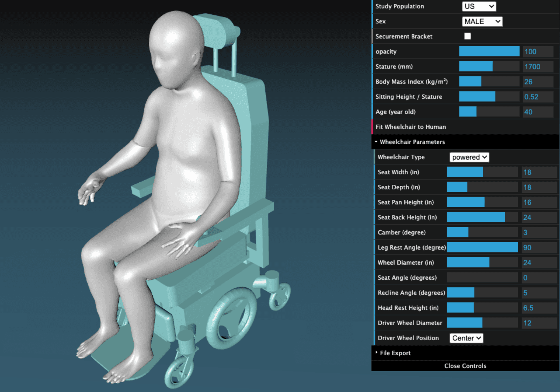Click the Leg Rest Angle slider
Image resolution: width=560 pixels, height=392 pixels.
(482, 247)
